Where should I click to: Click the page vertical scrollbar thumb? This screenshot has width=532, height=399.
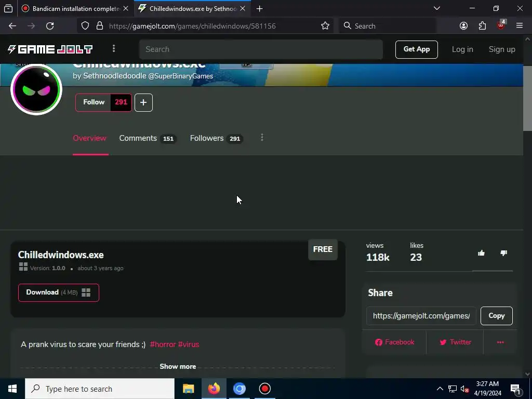528,98
